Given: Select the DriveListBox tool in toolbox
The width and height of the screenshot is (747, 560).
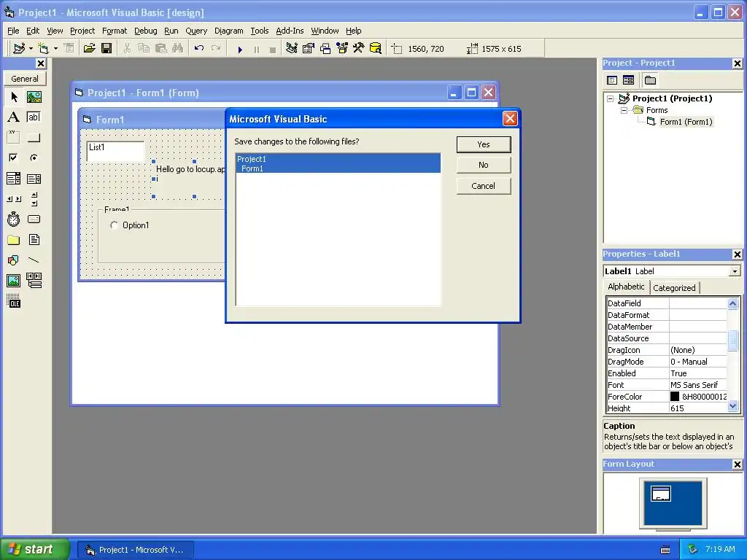Looking at the screenshot, I should (x=34, y=219).
